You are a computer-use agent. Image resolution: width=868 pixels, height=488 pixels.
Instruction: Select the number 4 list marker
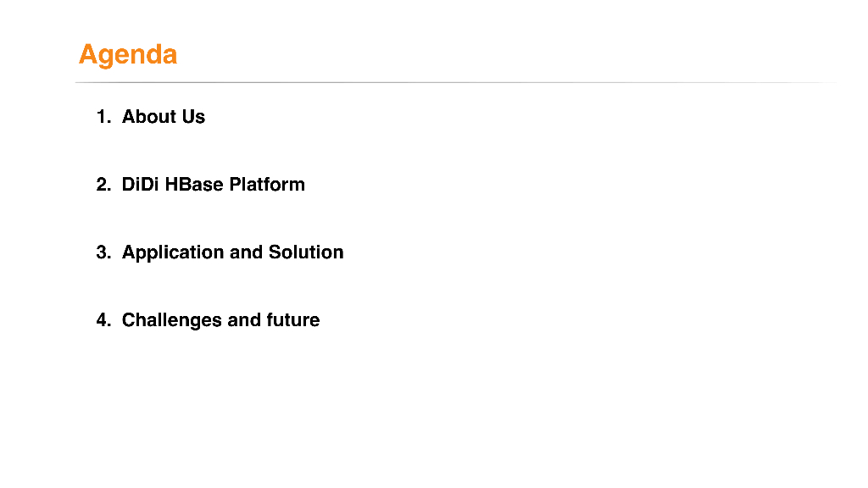click(103, 320)
